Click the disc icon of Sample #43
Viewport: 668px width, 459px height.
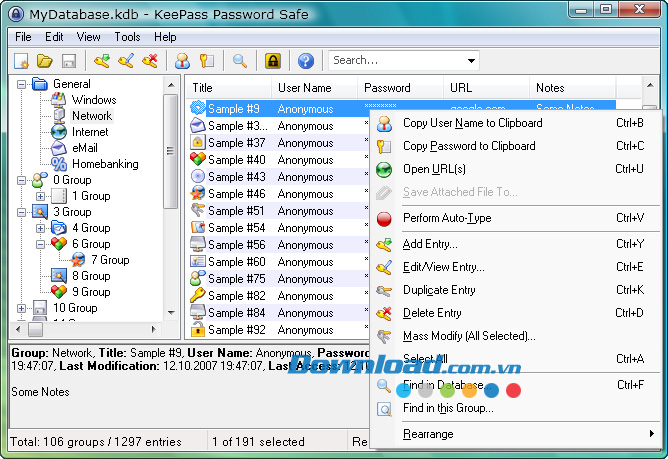198,176
